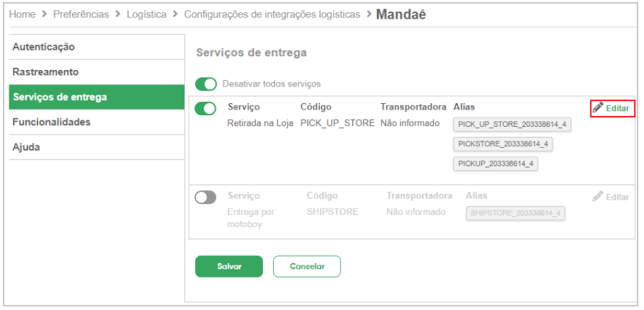The height and width of the screenshot is (310, 644).
Task: Toggle Desativar todos serviços switch
Action: pyautogui.click(x=206, y=84)
